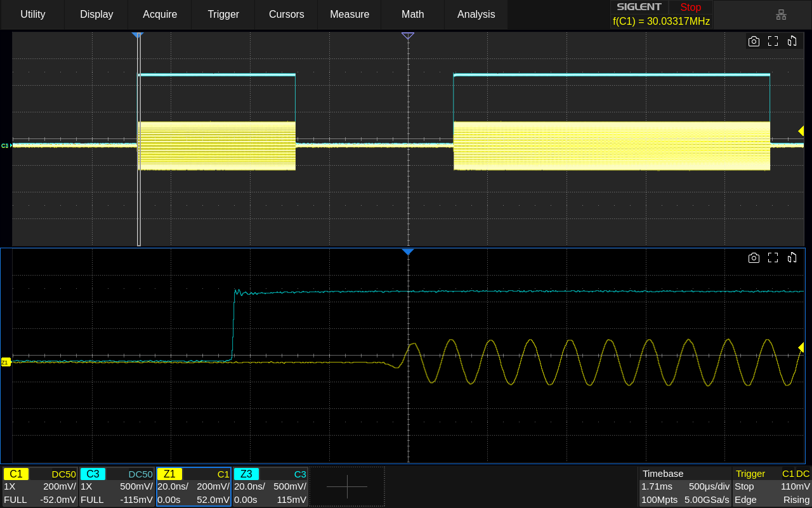Click the C3 offset value -115mV
The width and height of the screenshot is (812, 508).
[136, 500]
